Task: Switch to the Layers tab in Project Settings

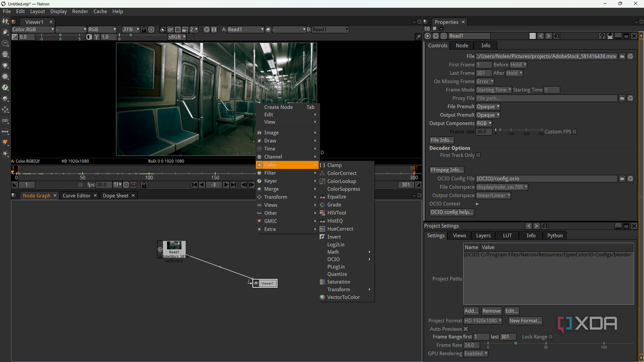Action: point(483,235)
